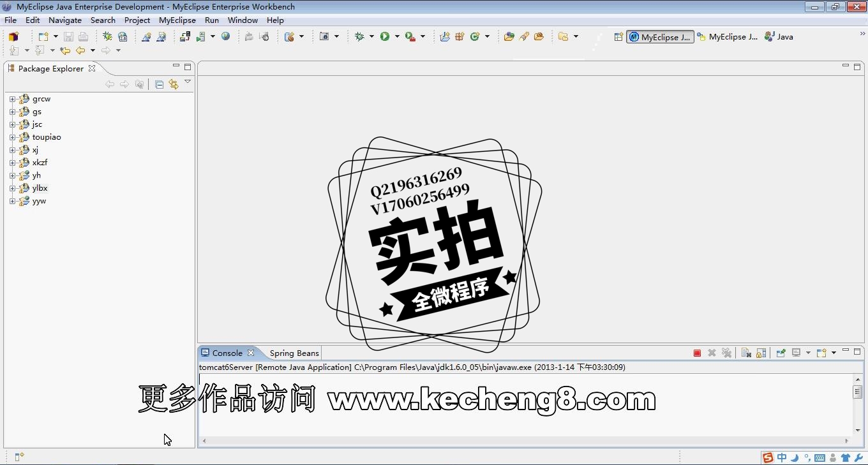Select the yyw project
Viewport: 868px width, 465px height.
(39, 201)
